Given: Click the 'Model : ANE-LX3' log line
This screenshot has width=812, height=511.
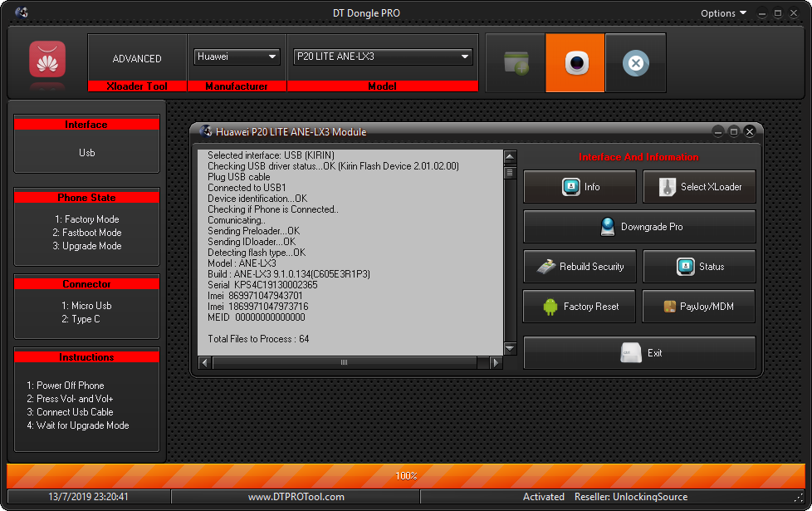Looking at the screenshot, I should click(242, 263).
